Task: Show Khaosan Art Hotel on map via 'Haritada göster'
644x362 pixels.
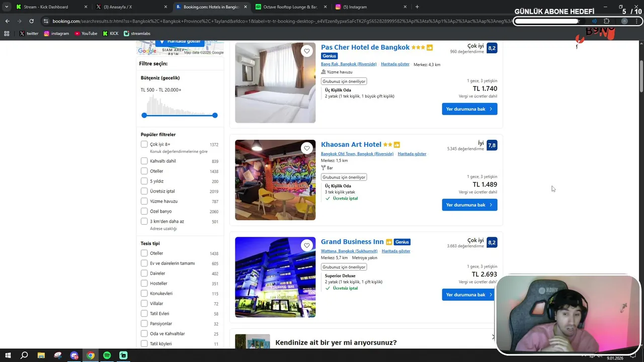Action: tap(412, 154)
